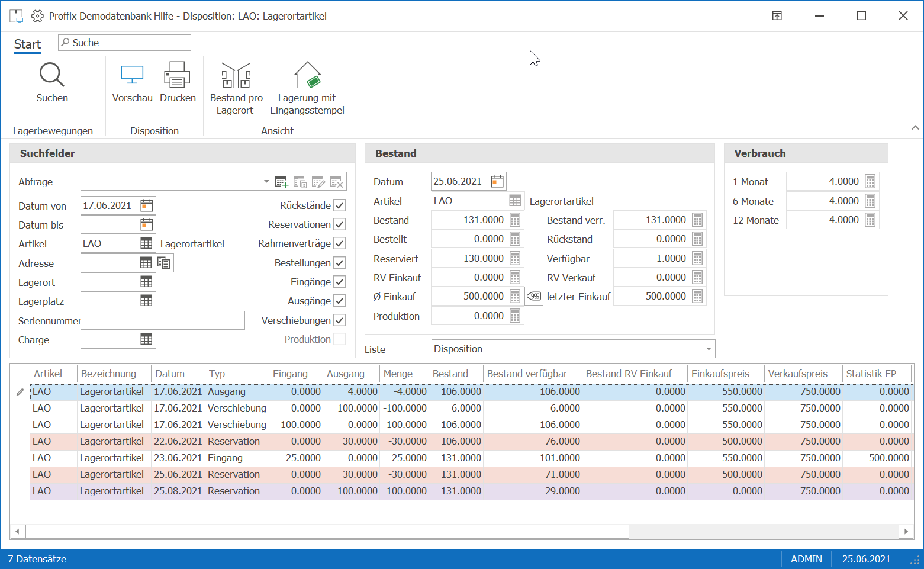The height and width of the screenshot is (569, 924).
Task: Click into the Seriennummer input field
Action: 163,320
